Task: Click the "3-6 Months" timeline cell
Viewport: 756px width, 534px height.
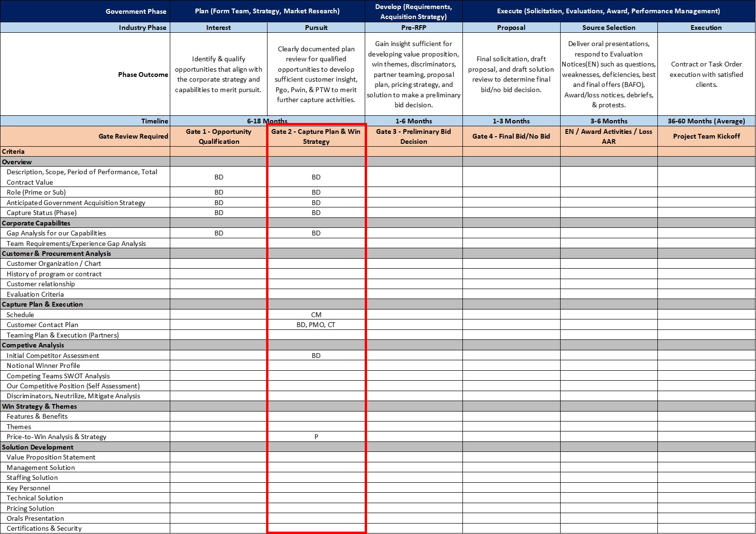Action: (609, 121)
